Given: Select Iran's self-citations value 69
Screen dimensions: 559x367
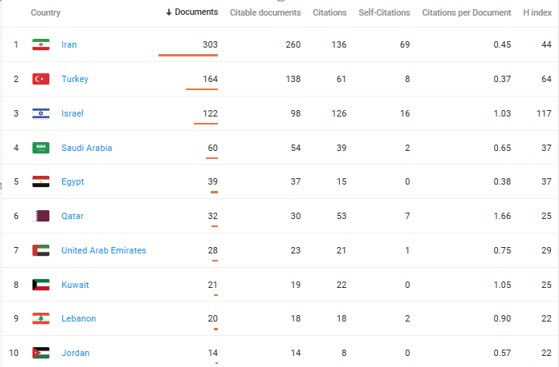Looking at the screenshot, I should (x=405, y=45).
